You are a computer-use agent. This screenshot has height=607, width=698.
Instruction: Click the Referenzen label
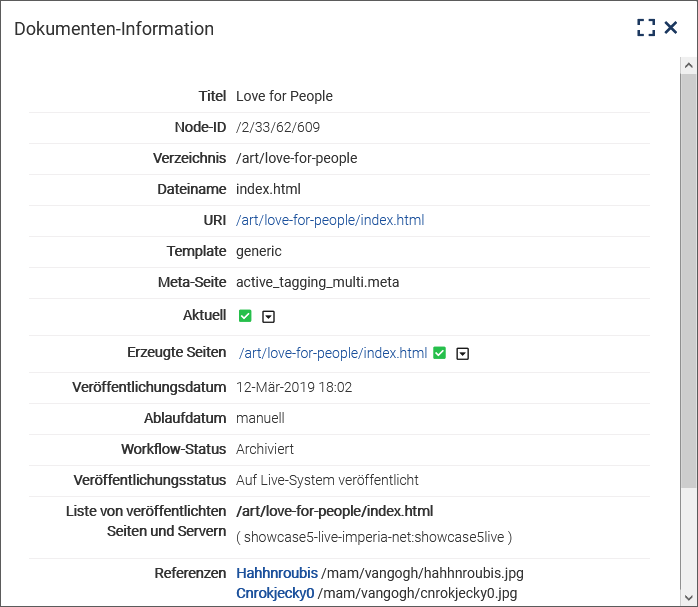click(x=190, y=573)
